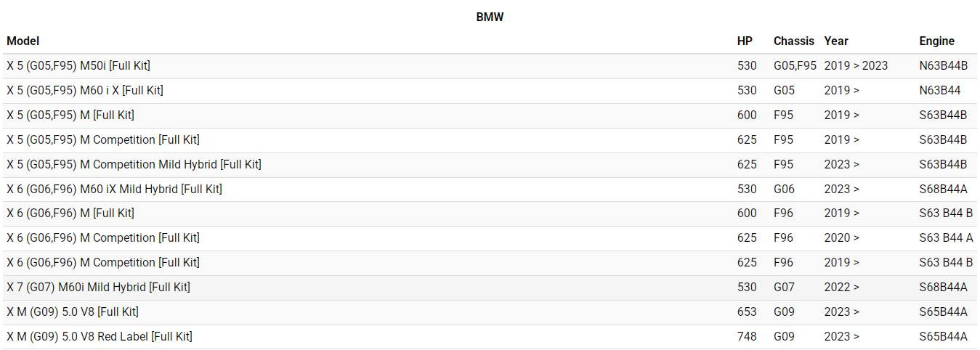Open X 5 M Competition Mild Hybrid entry
980x350 pixels.
pyautogui.click(x=134, y=165)
